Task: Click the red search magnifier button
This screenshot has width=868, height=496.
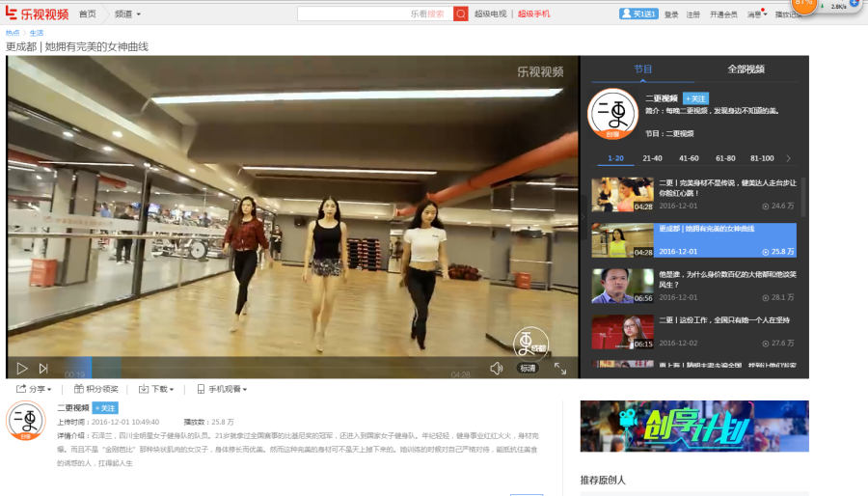Action: pos(461,14)
